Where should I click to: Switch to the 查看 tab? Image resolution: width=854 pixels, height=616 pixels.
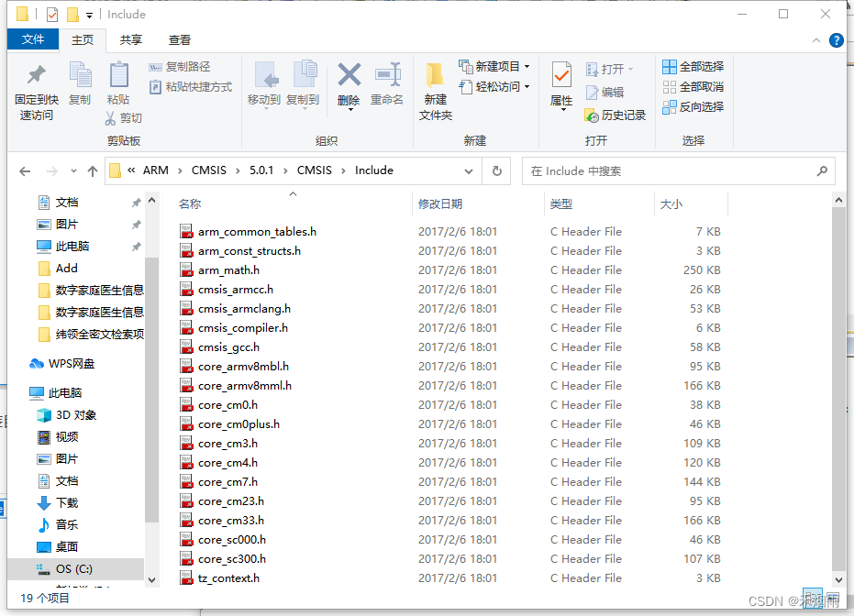tap(180, 39)
